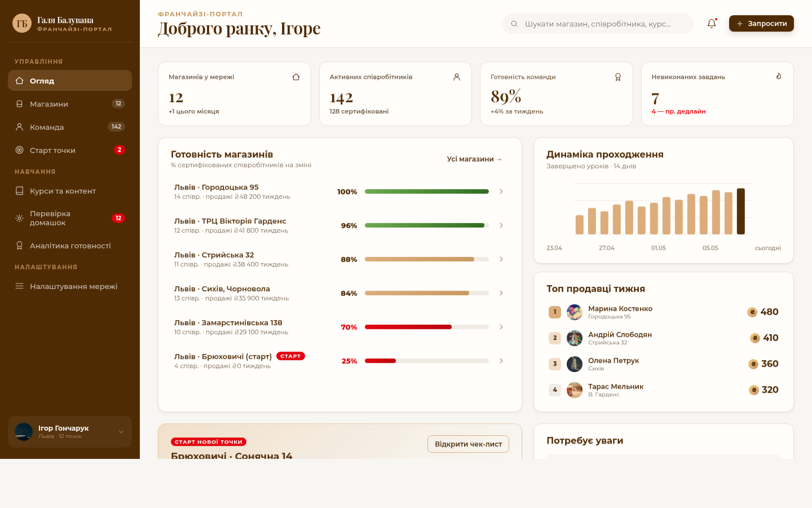
Task: Click the Запросити button
Action: pos(761,24)
